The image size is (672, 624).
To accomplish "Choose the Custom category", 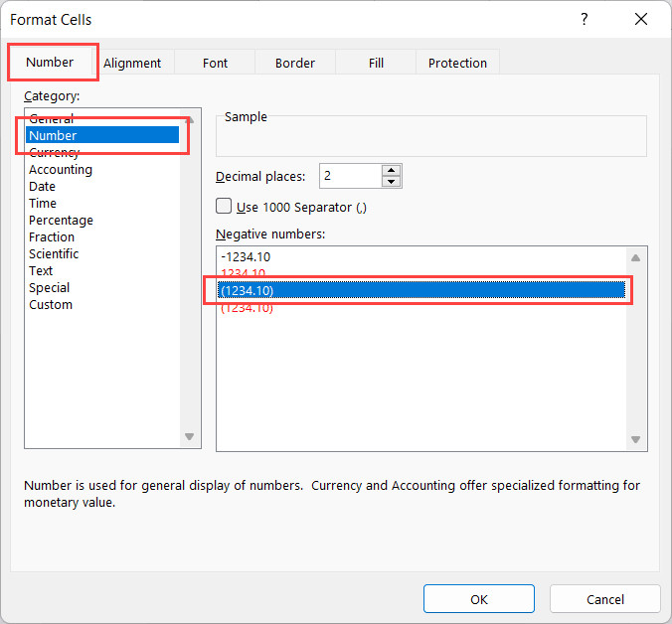I will point(51,304).
